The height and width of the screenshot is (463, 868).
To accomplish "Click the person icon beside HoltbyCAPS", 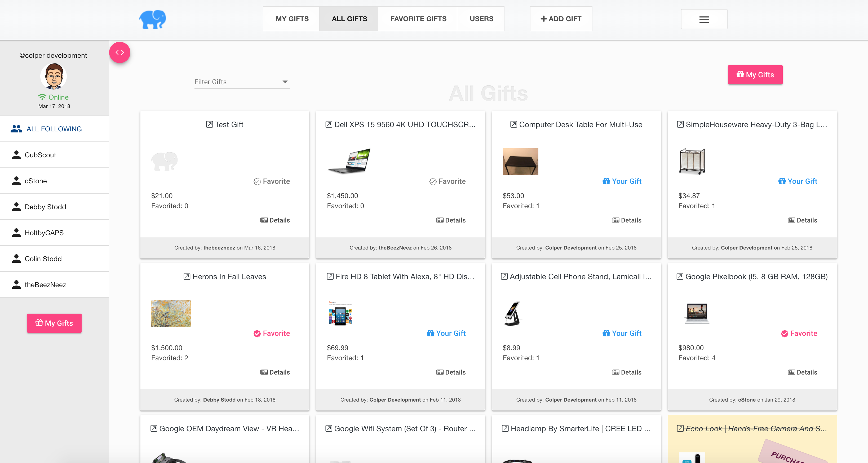I will coord(16,233).
